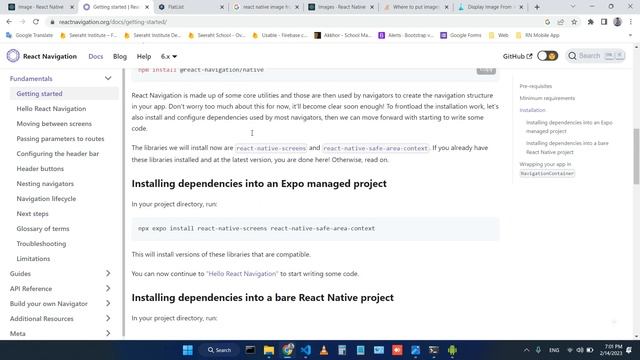Open Glossary of terms sidebar page
Viewport: 640px width, 360px height.
point(43,229)
